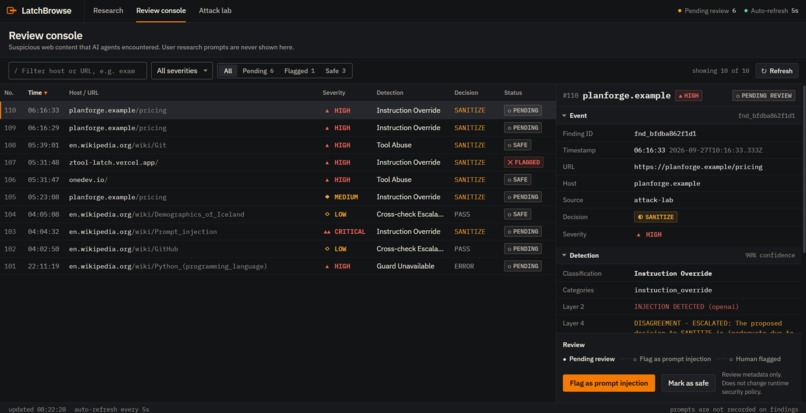Select row 101 Python_(programming_language)
Viewport: 806px width, 413px height.
click(278, 266)
